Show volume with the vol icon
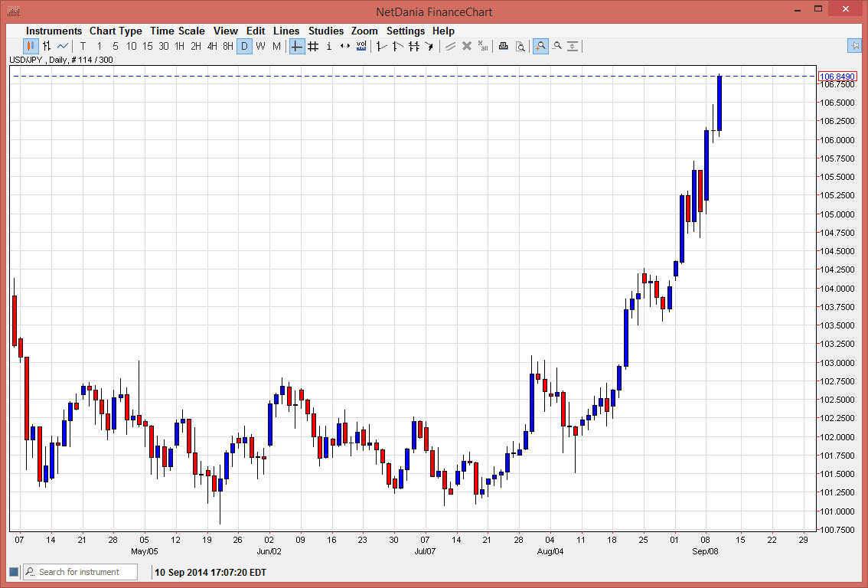 pos(361,46)
